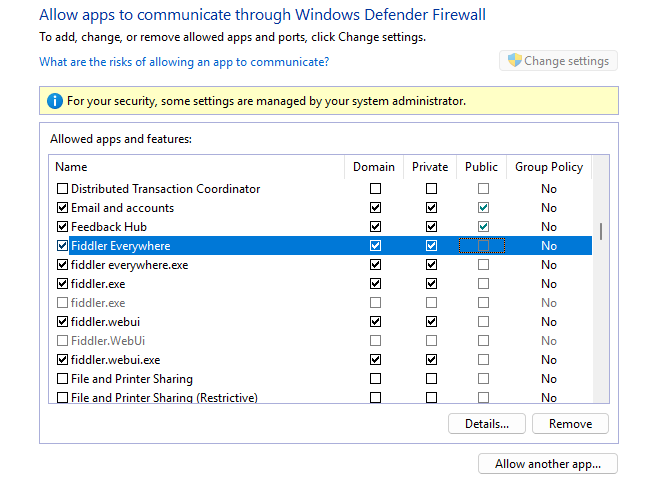647x502 pixels.
Task: Click the shield icon on Change settings
Action: click(514, 61)
